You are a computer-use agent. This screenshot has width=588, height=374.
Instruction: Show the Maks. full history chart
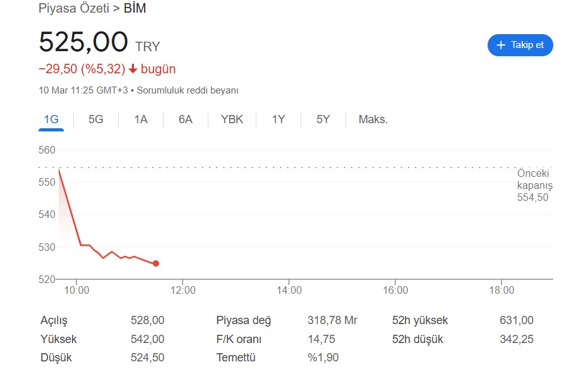click(373, 119)
